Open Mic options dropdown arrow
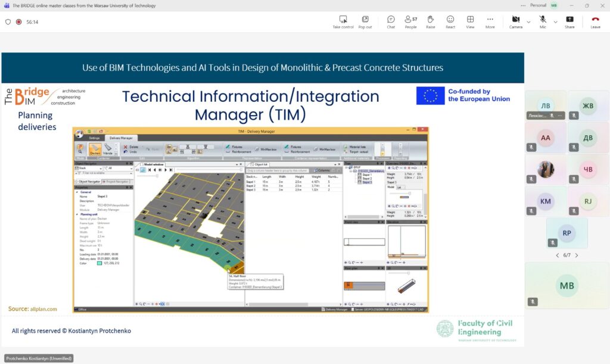The height and width of the screenshot is (364, 610). (555, 22)
